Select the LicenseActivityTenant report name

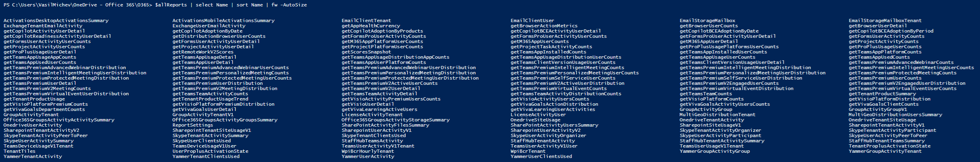372,115
